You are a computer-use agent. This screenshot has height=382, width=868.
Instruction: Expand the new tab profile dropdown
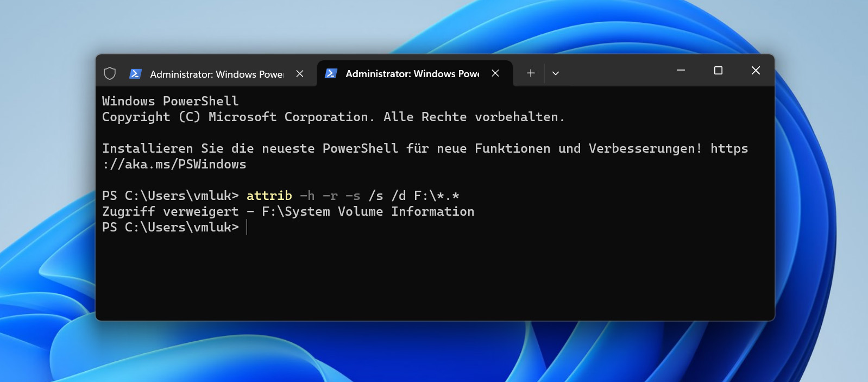[x=555, y=73]
